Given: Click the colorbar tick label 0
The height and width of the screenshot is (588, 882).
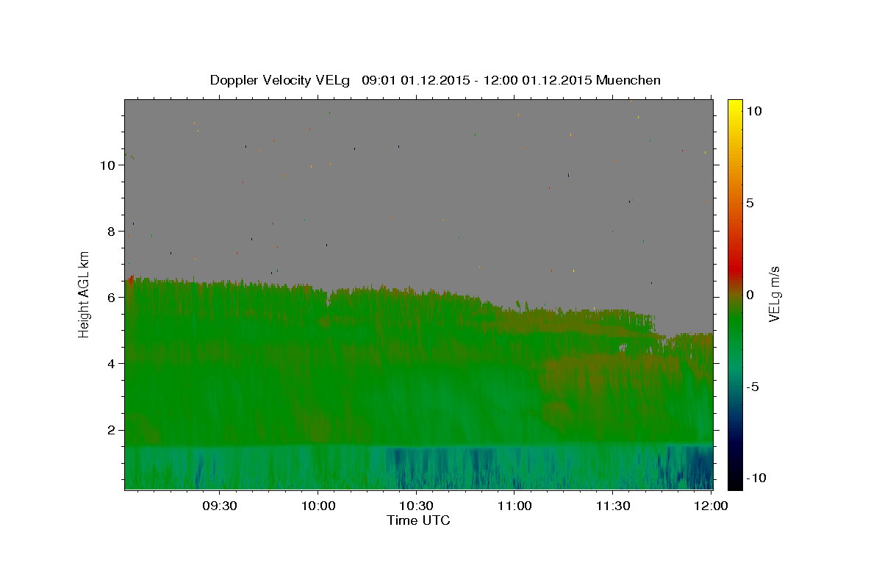Looking at the screenshot, I should (750, 295).
